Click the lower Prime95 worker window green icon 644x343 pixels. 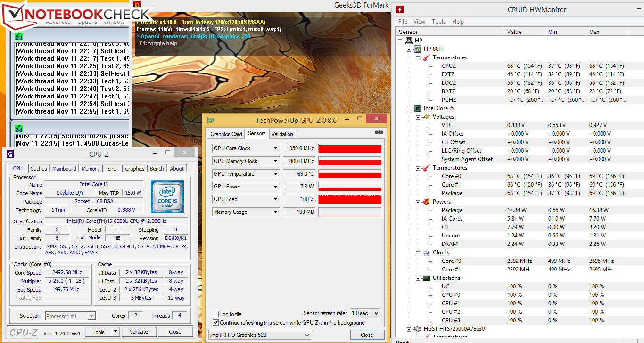18,128
